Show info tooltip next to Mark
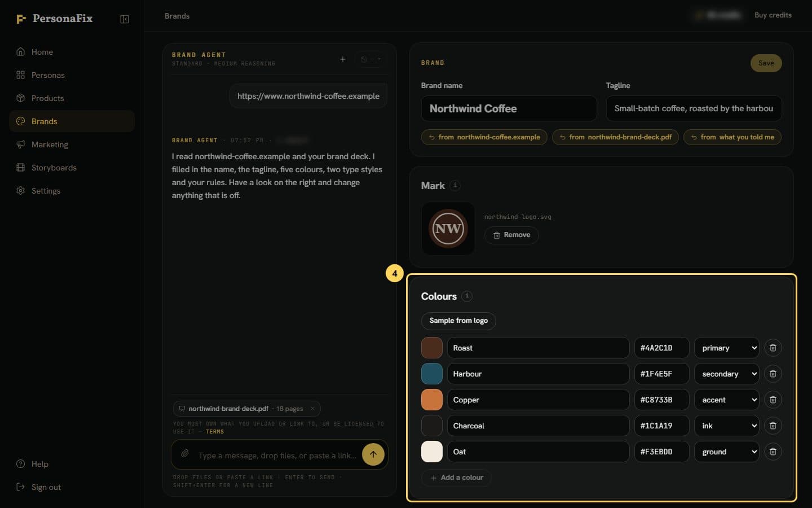812x508 pixels. (455, 185)
